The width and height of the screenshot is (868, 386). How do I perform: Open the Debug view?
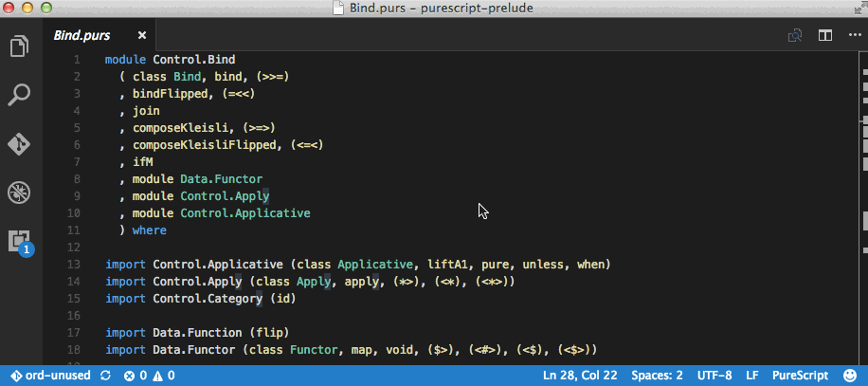(x=19, y=193)
